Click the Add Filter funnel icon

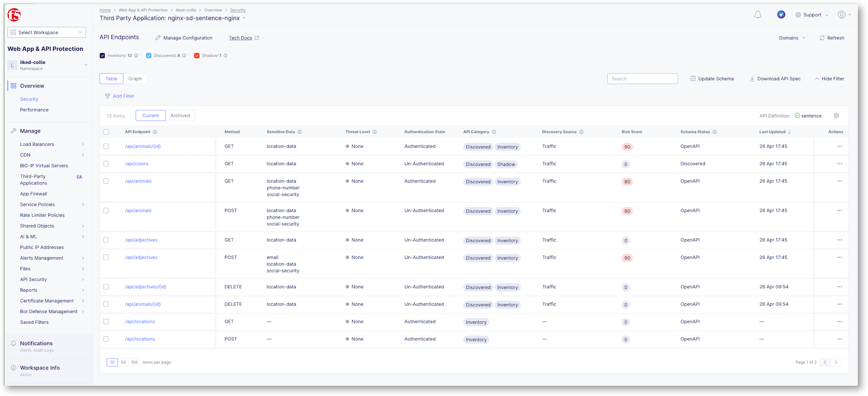coord(107,96)
